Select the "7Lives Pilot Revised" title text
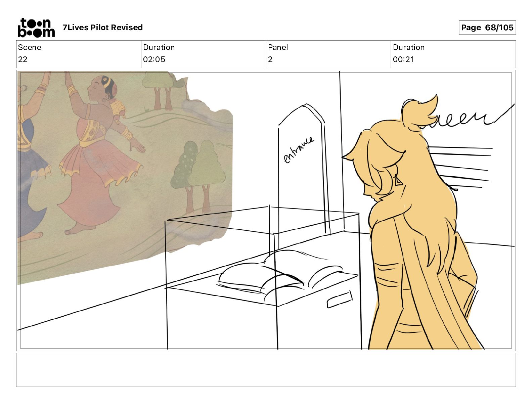This screenshot has height=411, width=532. (x=102, y=28)
